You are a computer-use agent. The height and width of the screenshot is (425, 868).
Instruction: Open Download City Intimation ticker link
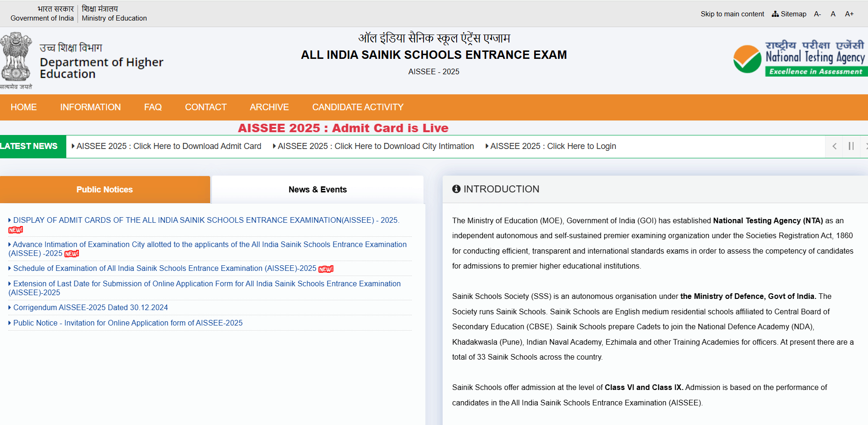(375, 146)
